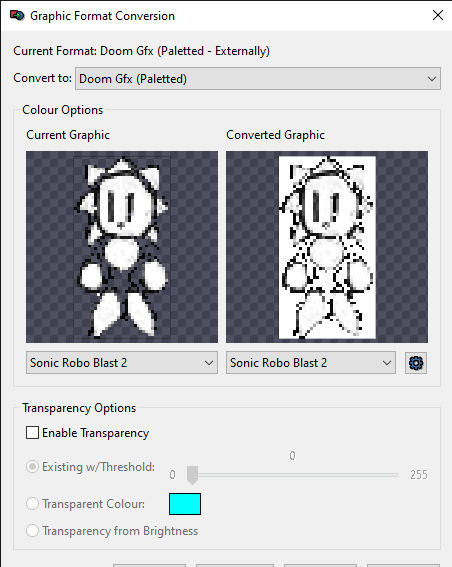Expand the Current Graphic palette dropdown
452x567 pixels.
(122, 363)
